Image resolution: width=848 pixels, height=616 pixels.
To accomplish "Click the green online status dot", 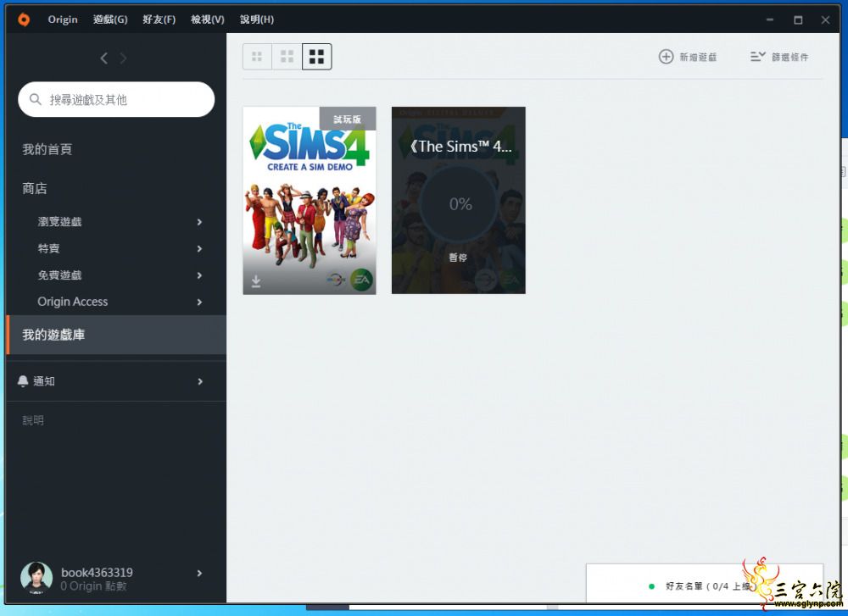I will 651,586.
